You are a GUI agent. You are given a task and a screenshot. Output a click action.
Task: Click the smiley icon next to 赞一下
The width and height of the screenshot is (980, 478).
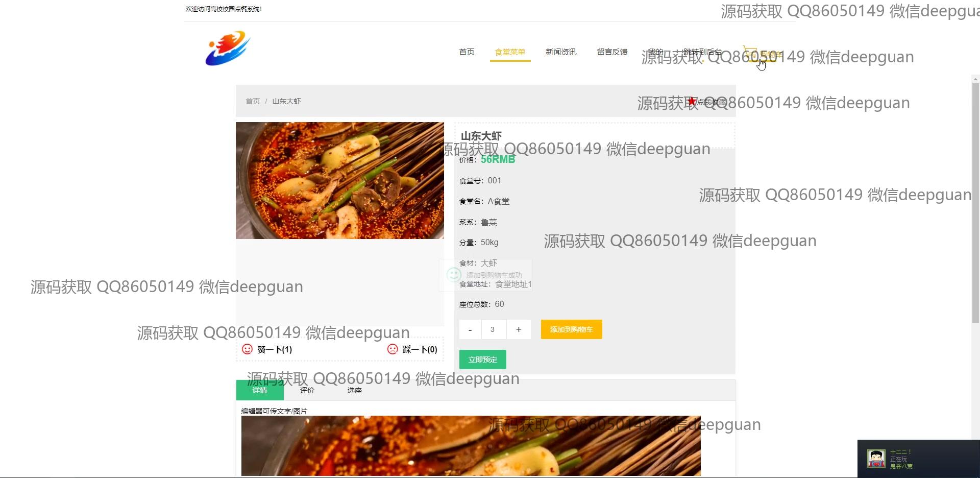[247, 349]
